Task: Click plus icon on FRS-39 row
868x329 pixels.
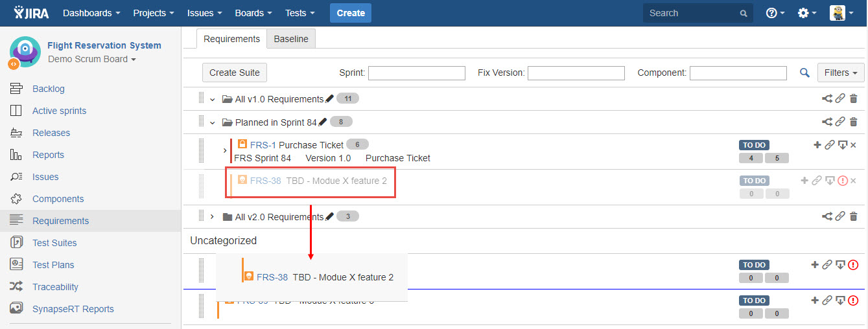Action: [815, 301]
